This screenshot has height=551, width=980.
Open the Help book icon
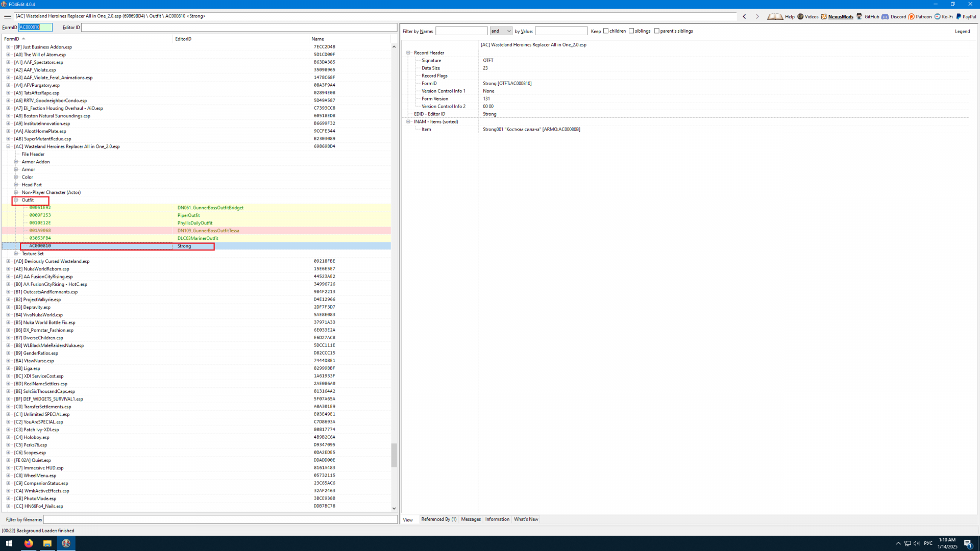coord(775,16)
